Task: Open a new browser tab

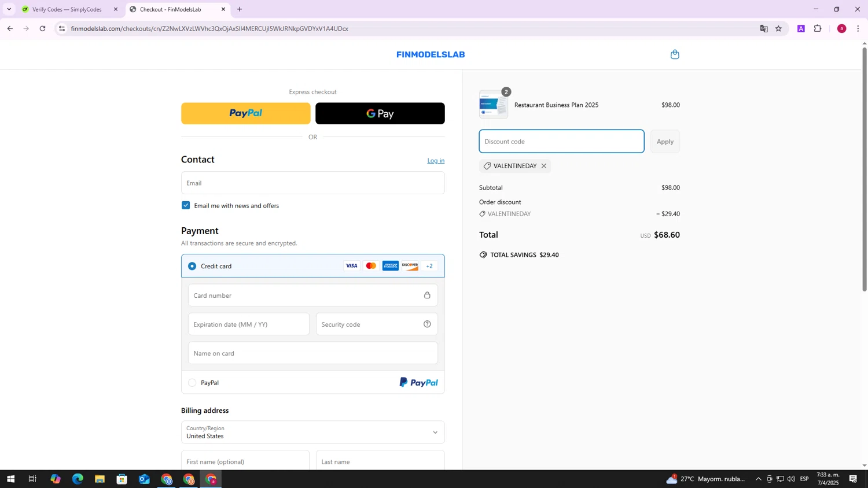Action: coord(240,9)
